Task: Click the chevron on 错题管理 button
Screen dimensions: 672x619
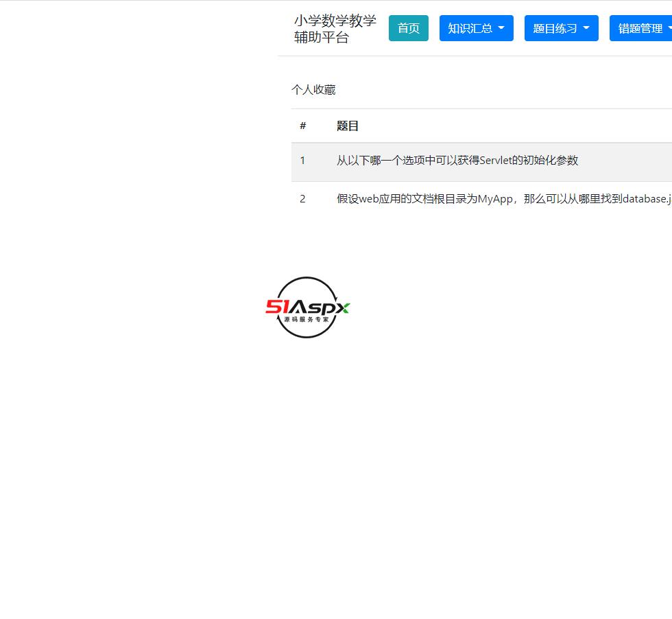Action: coord(669,28)
